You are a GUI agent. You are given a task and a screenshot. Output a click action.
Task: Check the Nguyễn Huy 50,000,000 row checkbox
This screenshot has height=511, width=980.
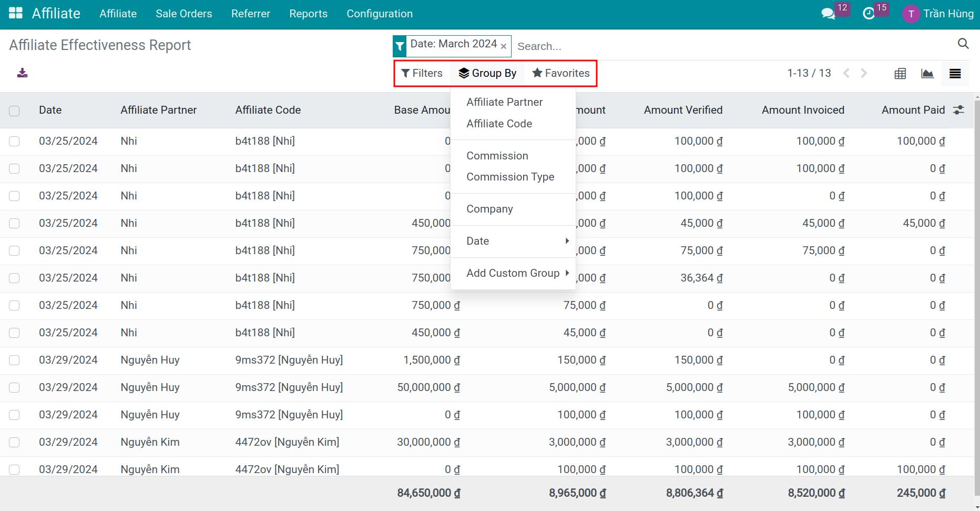point(14,387)
